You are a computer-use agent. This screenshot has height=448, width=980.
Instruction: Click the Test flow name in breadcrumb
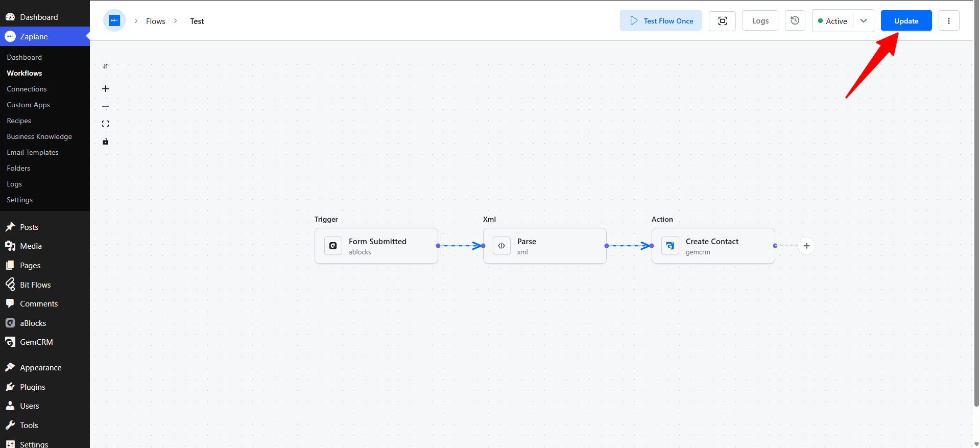(197, 21)
